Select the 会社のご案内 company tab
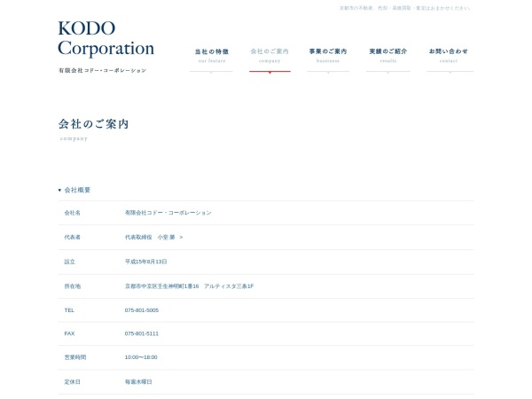 pos(270,54)
